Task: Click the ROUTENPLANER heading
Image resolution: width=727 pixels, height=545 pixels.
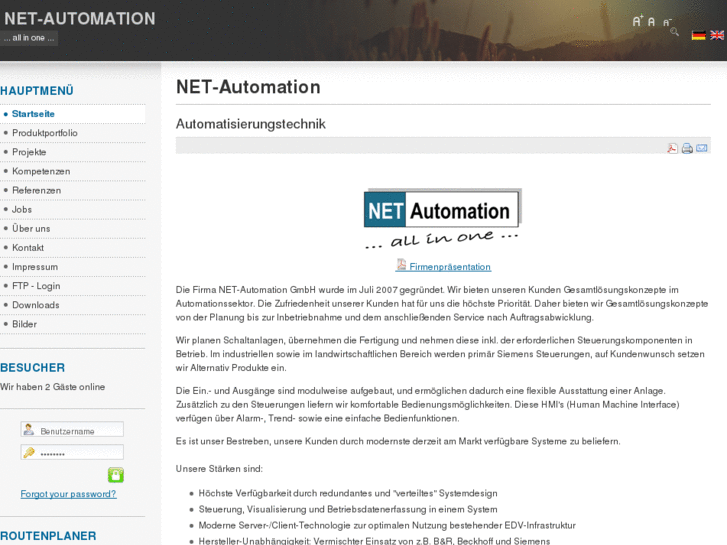Action: [x=48, y=536]
